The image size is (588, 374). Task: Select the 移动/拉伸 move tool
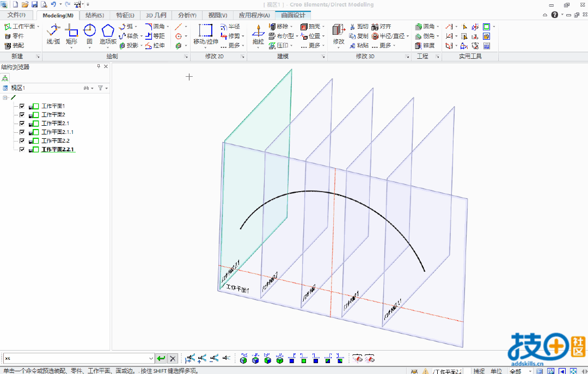[x=205, y=35]
